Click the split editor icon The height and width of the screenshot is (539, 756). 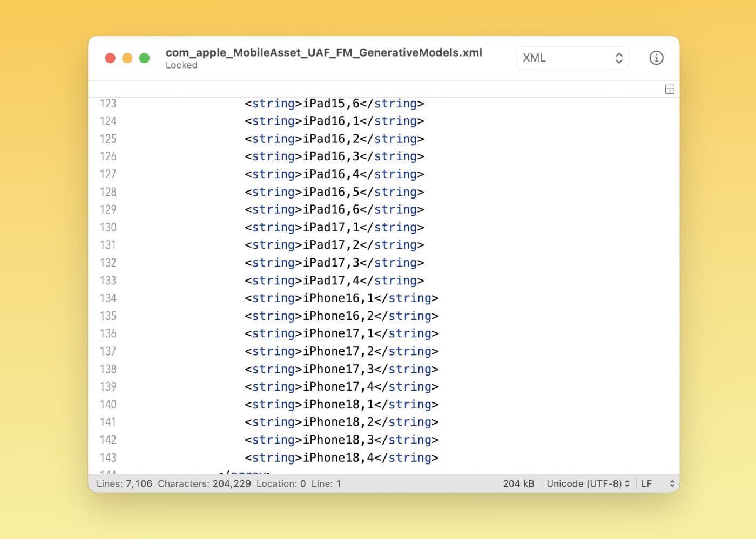pos(670,90)
